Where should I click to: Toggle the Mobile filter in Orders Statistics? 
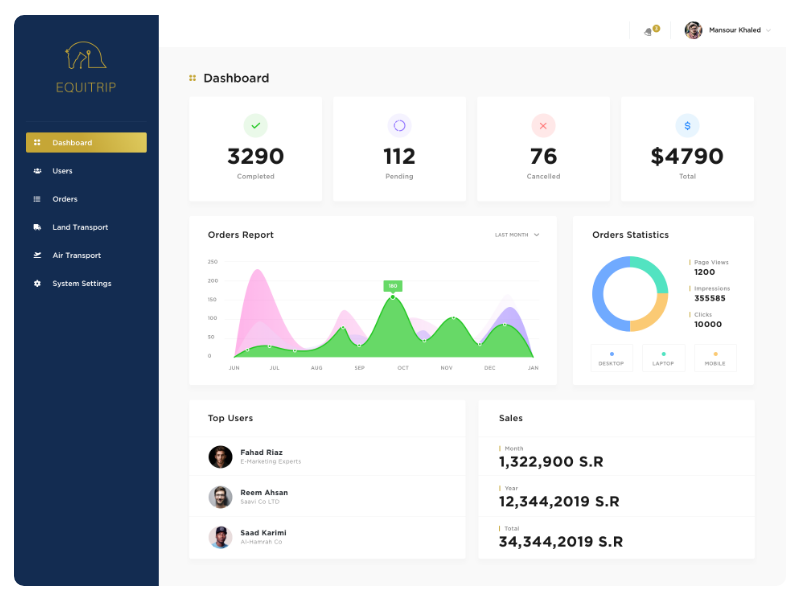pos(715,358)
